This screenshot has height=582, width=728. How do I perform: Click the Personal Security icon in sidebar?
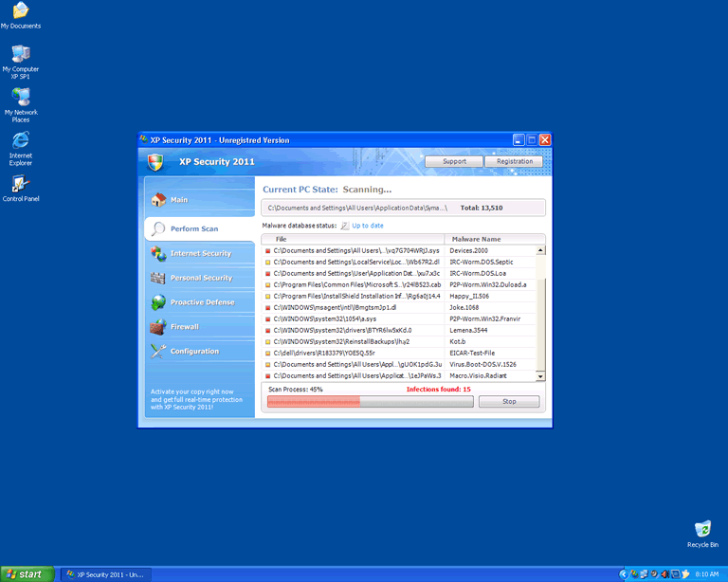click(158, 278)
